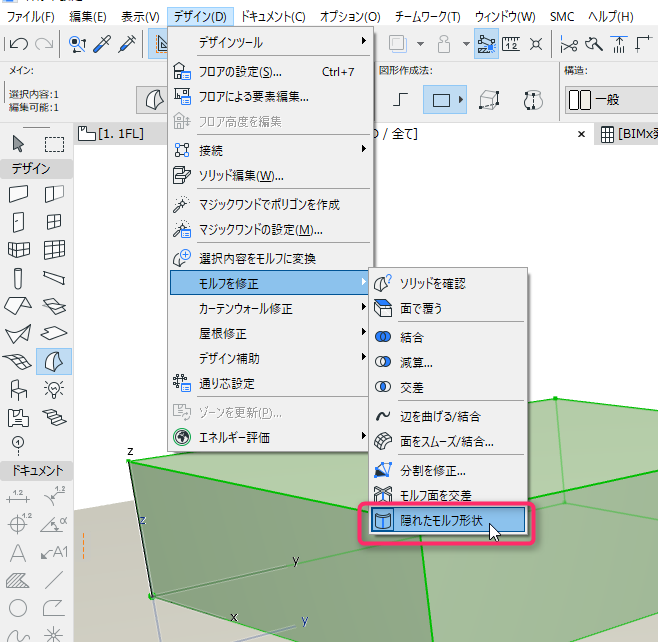The image size is (658, 642).
Task: Open the 表示(V) menu
Action: click(140, 17)
